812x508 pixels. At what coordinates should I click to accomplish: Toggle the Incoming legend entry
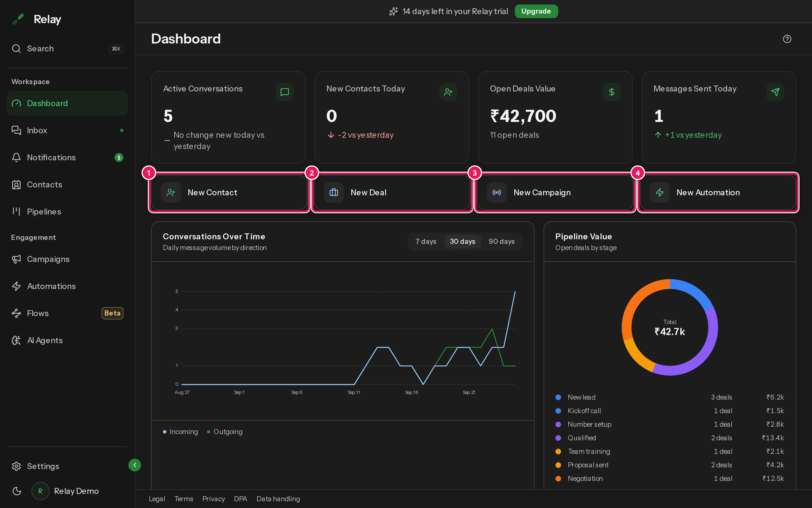pyautogui.click(x=180, y=432)
